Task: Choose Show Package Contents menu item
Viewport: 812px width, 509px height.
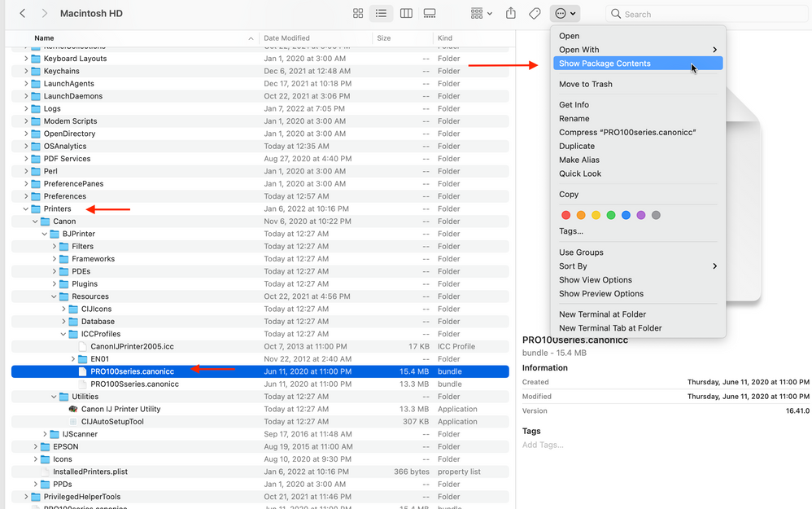Action: pos(605,64)
